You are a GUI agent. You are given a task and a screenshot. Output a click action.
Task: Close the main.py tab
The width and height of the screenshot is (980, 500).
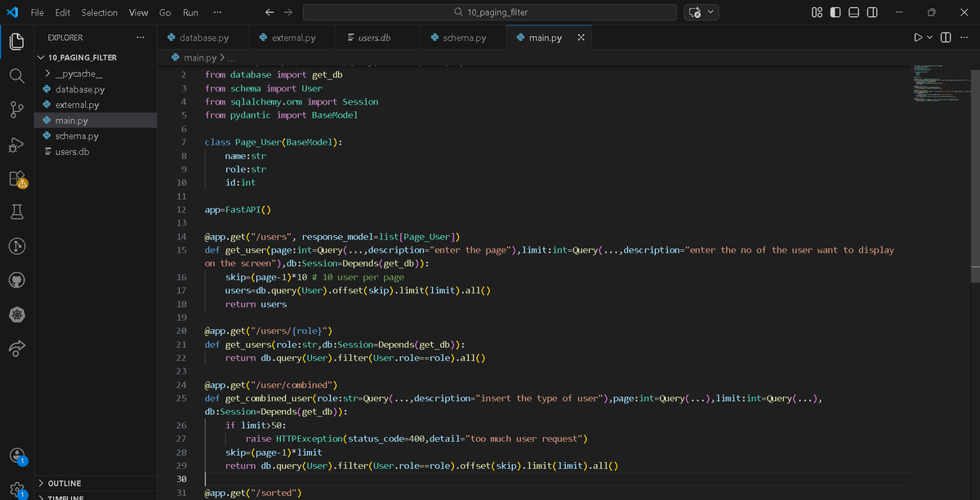(x=581, y=38)
